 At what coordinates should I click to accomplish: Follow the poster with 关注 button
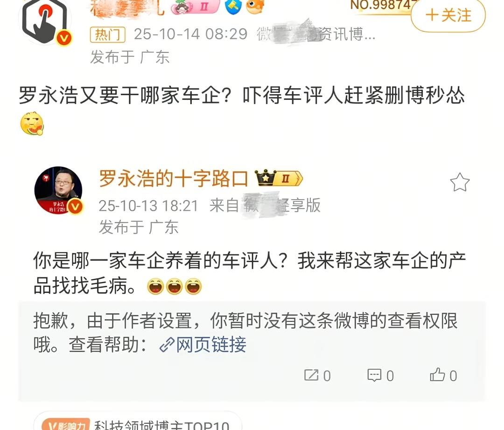(x=448, y=15)
